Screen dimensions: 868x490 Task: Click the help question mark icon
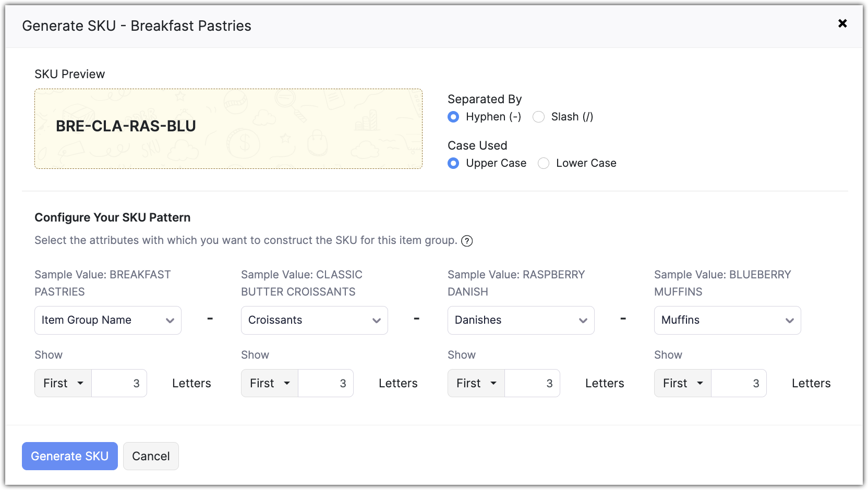tap(467, 241)
